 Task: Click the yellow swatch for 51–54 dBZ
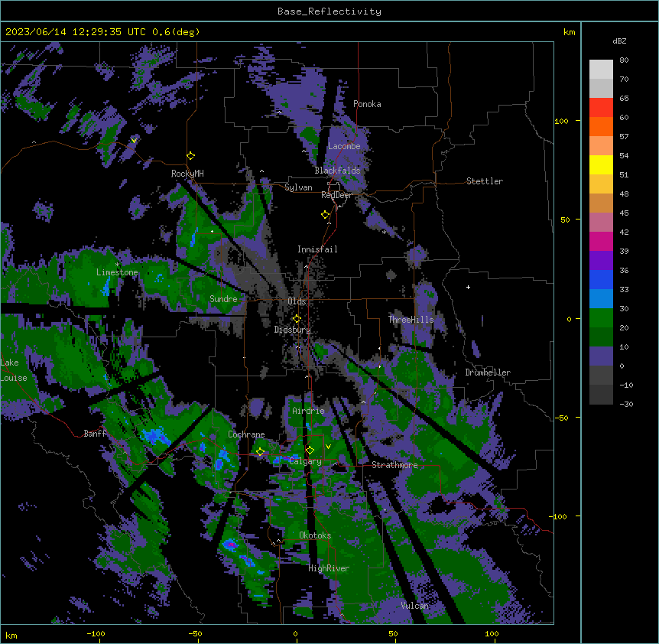(x=601, y=164)
